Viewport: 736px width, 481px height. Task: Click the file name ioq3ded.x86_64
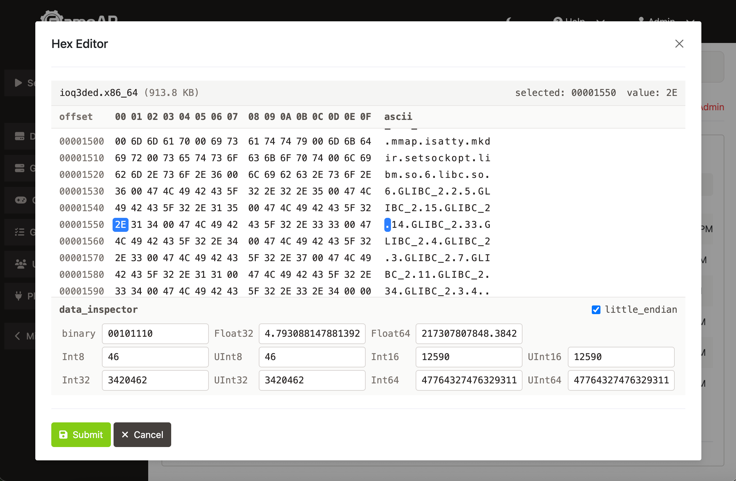tap(99, 93)
